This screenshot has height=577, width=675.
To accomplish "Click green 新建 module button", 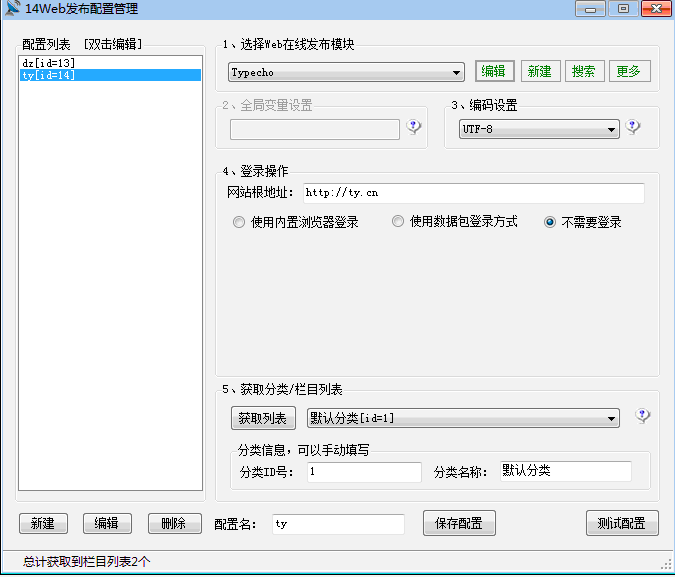I will coord(541,71).
